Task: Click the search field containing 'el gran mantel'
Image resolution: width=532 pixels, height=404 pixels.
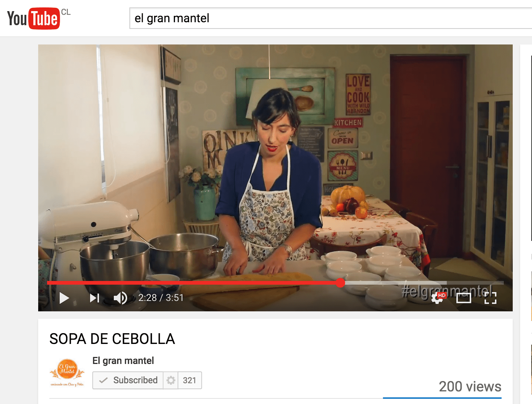Action: click(331, 18)
